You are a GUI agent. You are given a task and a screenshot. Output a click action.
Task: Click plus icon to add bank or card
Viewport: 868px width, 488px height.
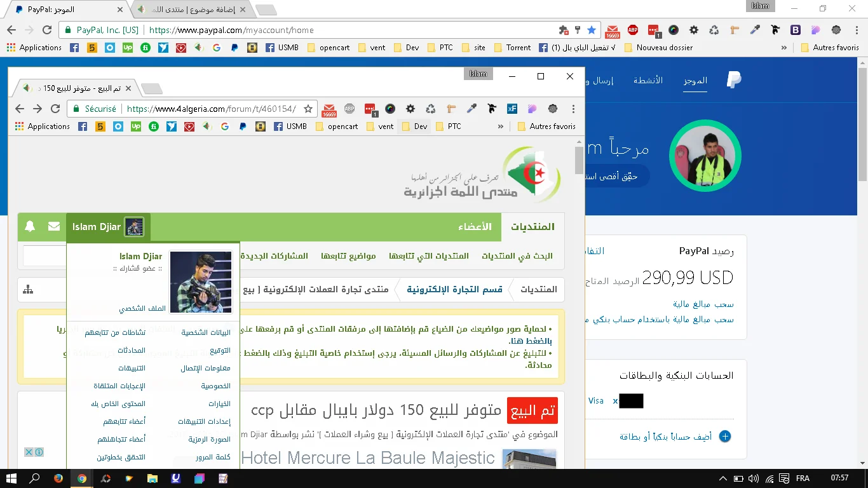pyautogui.click(x=725, y=437)
